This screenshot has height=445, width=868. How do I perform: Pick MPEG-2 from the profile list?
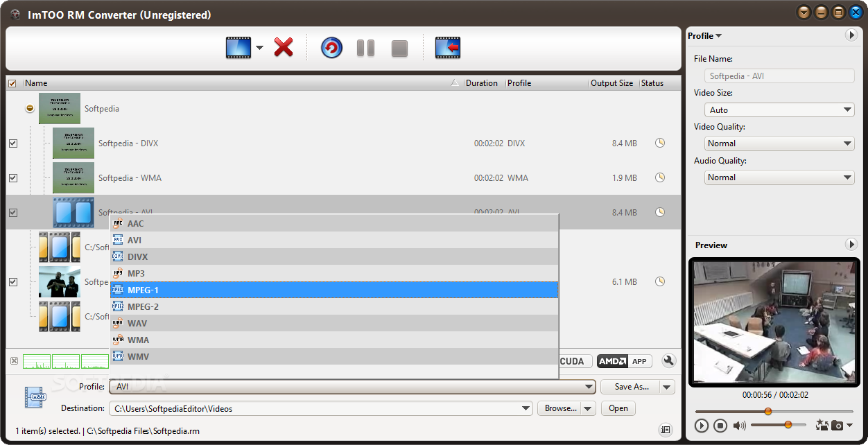334,306
